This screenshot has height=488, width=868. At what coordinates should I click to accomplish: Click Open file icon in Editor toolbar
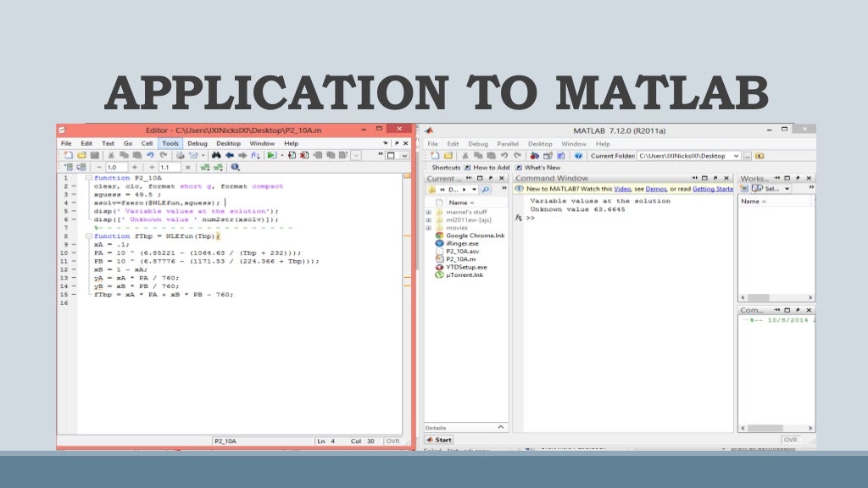pyautogui.click(x=81, y=156)
